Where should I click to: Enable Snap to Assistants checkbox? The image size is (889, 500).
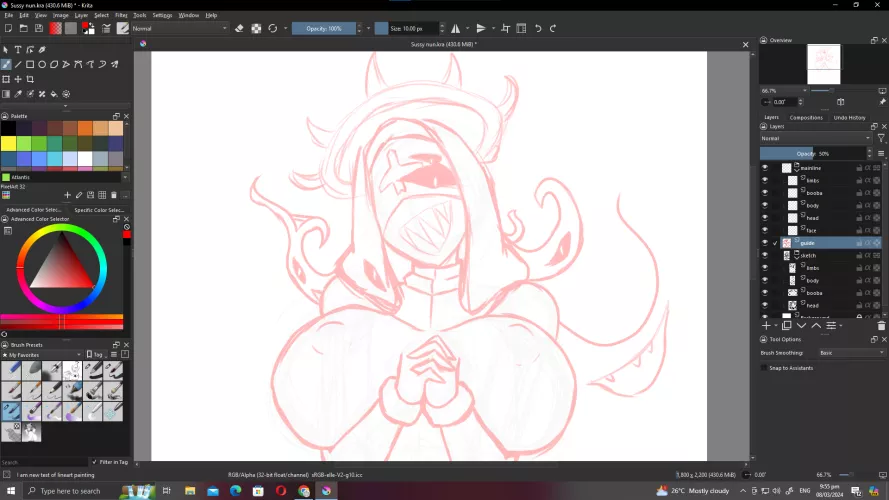764,368
